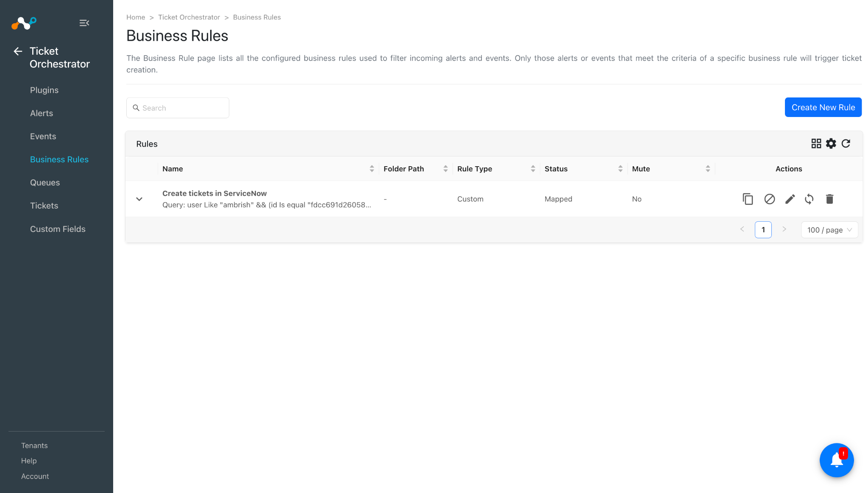
Task: Open Help in the sidebar footer
Action: tap(29, 461)
